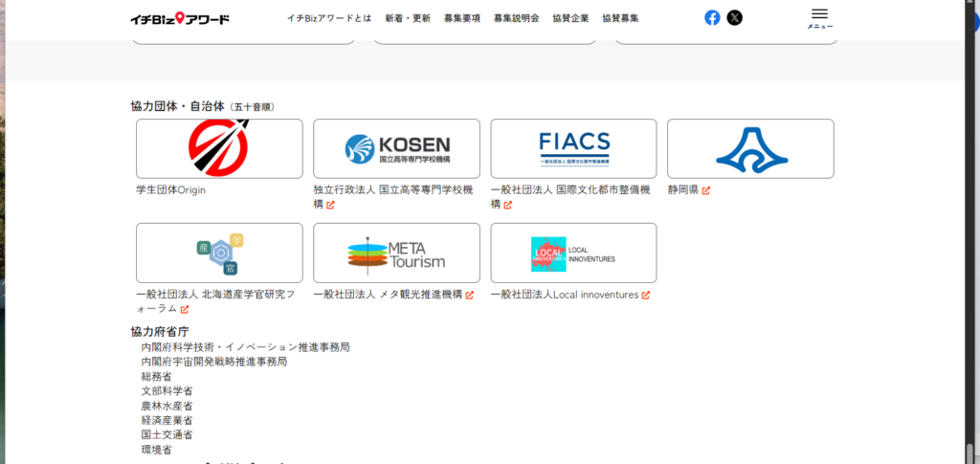This screenshot has height=464, width=980.
Task: Click the 環境省 list entry
Action: (x=156, y=450)
